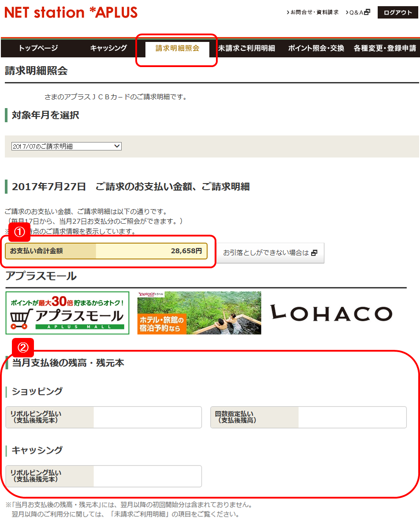Navigate to ポイント照会・交換
This screenshot has height=529, width=420.
click(x=316, y=48)
